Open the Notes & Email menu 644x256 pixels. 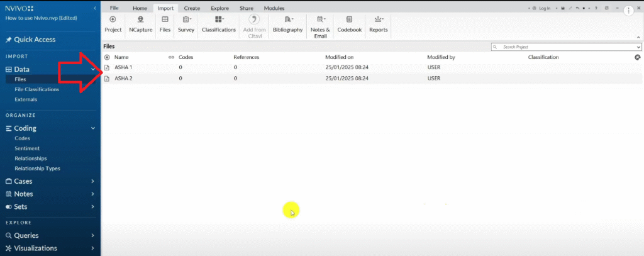pos(320,27)
